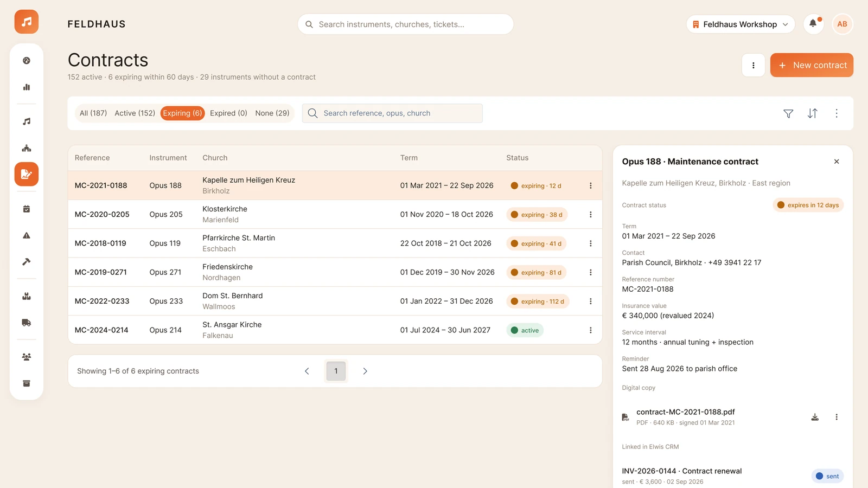The image size is (868, 488).
Task: Open the dashboard gauge icon in sidebar
Action: coord(27,61)
